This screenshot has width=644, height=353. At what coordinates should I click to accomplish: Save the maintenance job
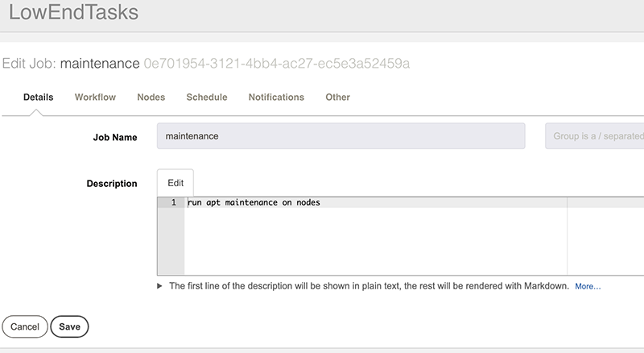[69, 326]
